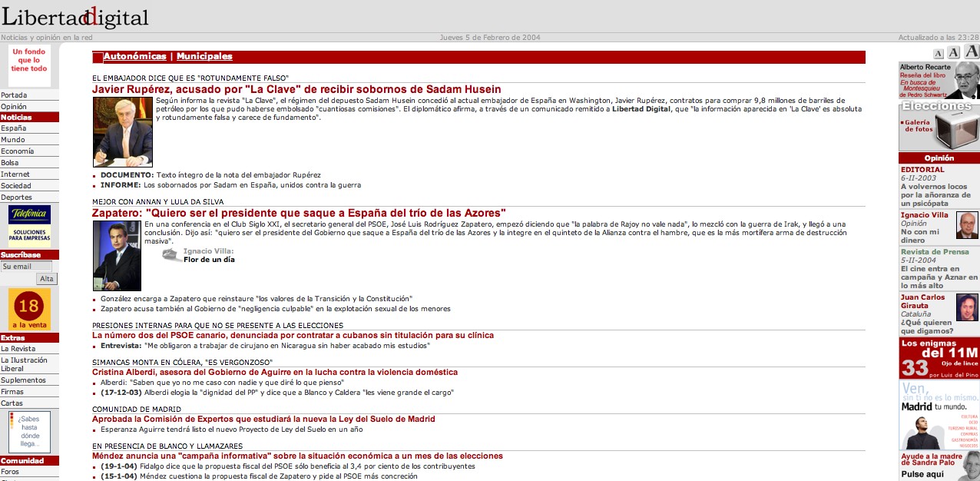Image resolution: width=980 pixels, height=481 pixels.
Task: Click the Libertad Digital logo
Action: 75,17
